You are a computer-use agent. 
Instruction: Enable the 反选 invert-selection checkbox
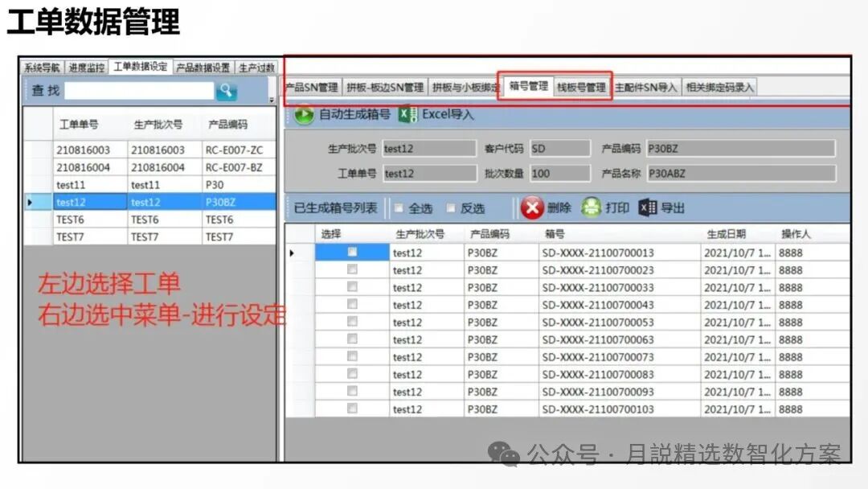coord(451,207)
